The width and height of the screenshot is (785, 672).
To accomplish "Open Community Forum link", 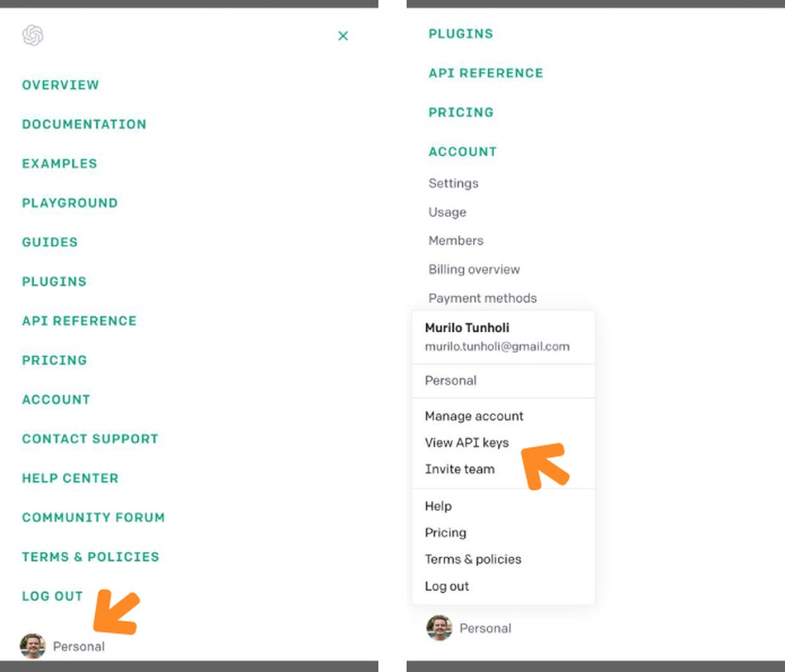I will click(93, 517).
